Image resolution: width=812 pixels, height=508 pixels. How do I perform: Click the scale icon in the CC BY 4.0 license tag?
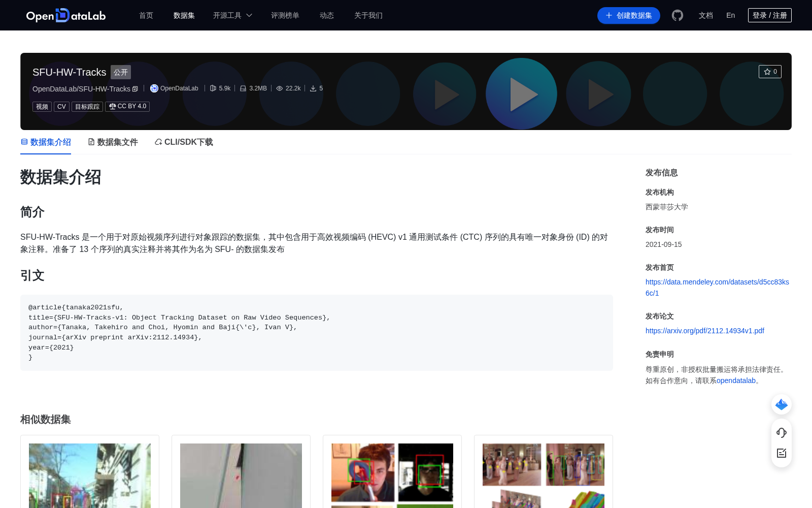[112, 106]
